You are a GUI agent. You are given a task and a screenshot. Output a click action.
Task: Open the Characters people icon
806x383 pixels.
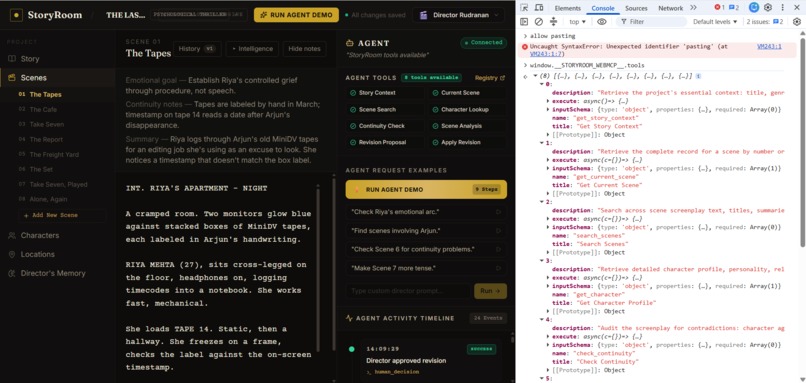tap(12, 235)
